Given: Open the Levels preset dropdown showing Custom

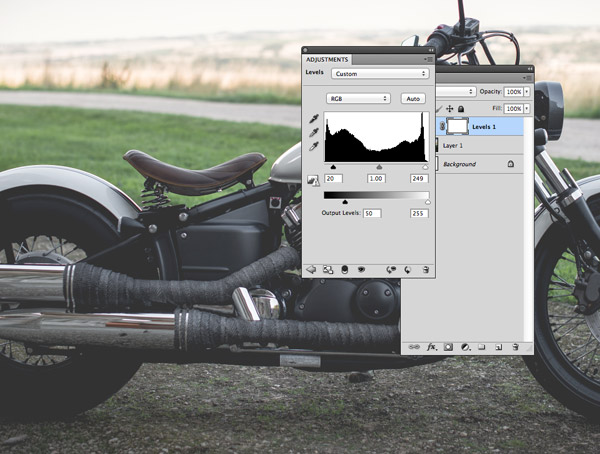Looking at the screenshot, I should [x=380, y=74].
